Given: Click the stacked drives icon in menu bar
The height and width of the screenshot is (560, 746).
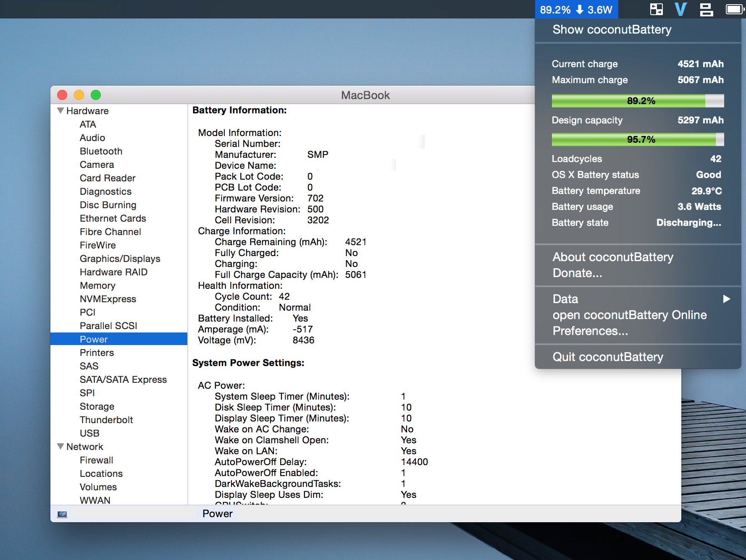Looking at the screenshot, I should pyautogui.click(x=707, y=9).
